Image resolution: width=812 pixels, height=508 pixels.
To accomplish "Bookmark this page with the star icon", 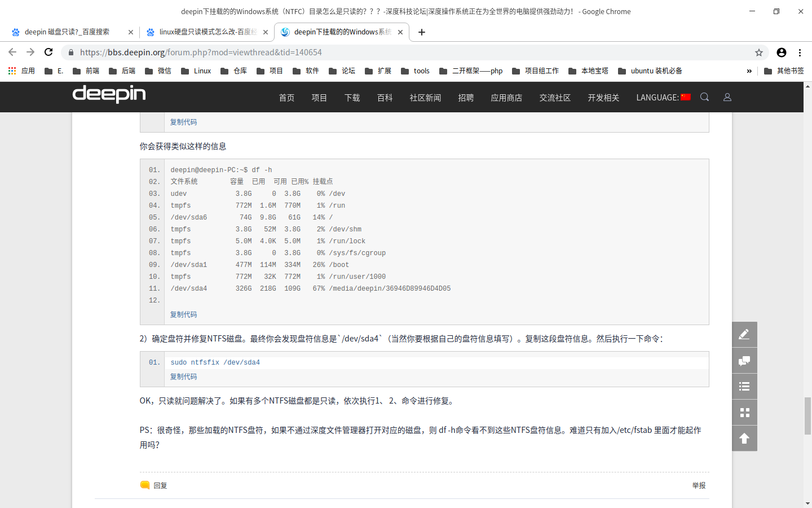I will [x=759, y=52].
